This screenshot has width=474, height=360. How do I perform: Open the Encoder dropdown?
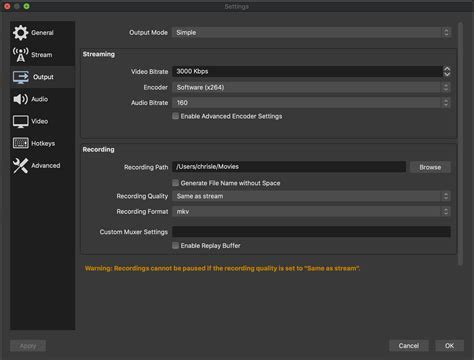click(x=311, y=87)
